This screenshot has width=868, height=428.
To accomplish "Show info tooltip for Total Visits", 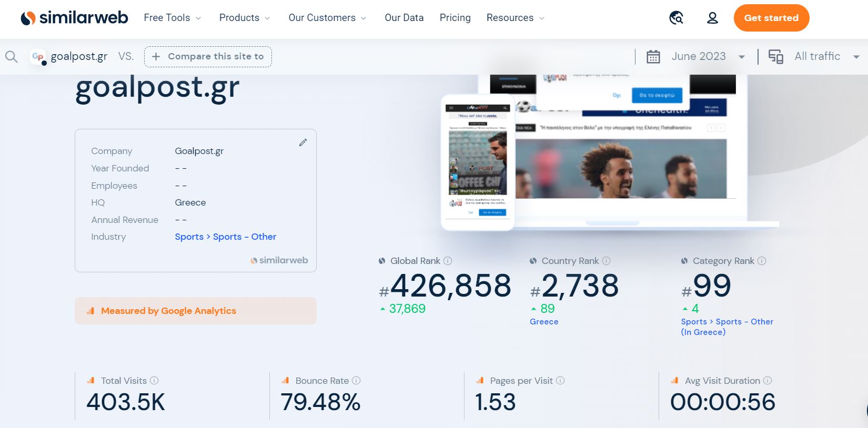I will point(154,381).
